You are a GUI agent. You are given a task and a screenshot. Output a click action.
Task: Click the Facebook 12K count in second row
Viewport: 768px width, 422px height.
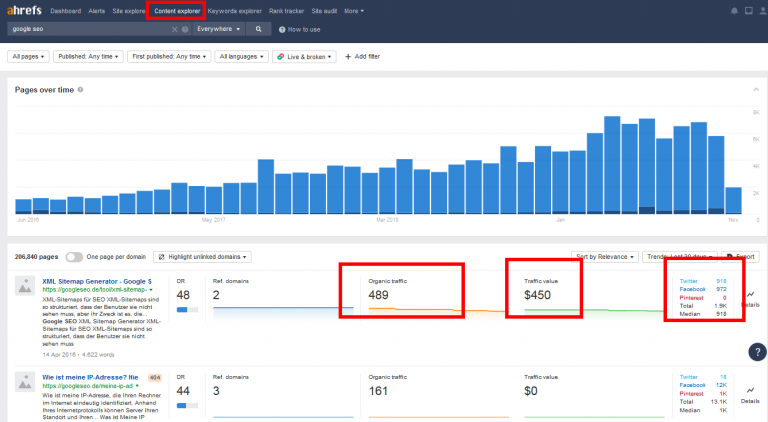pos(721,385)
